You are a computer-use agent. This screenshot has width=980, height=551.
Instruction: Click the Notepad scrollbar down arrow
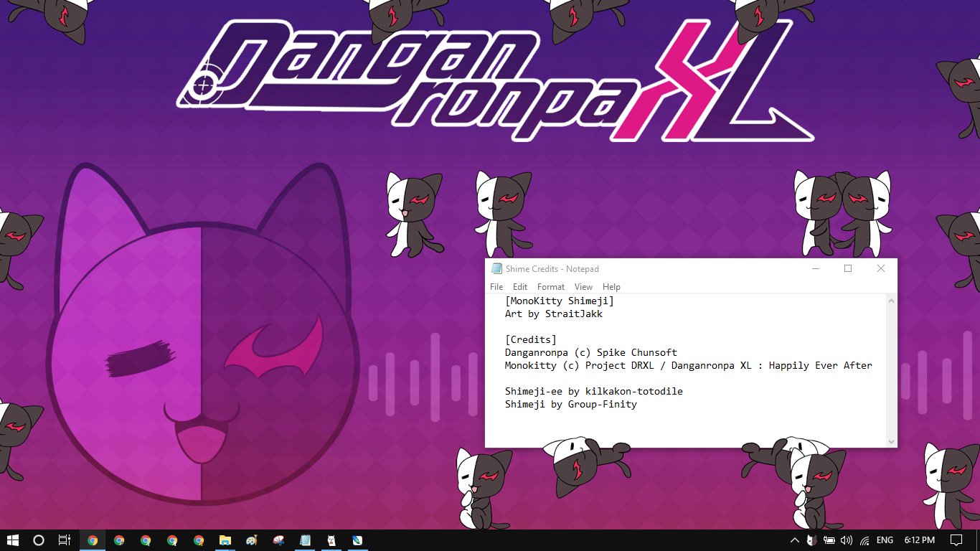891,442
